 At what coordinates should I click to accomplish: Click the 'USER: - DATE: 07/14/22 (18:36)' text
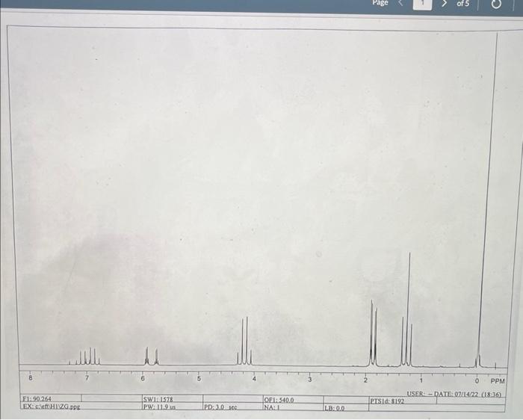(454, 395)
